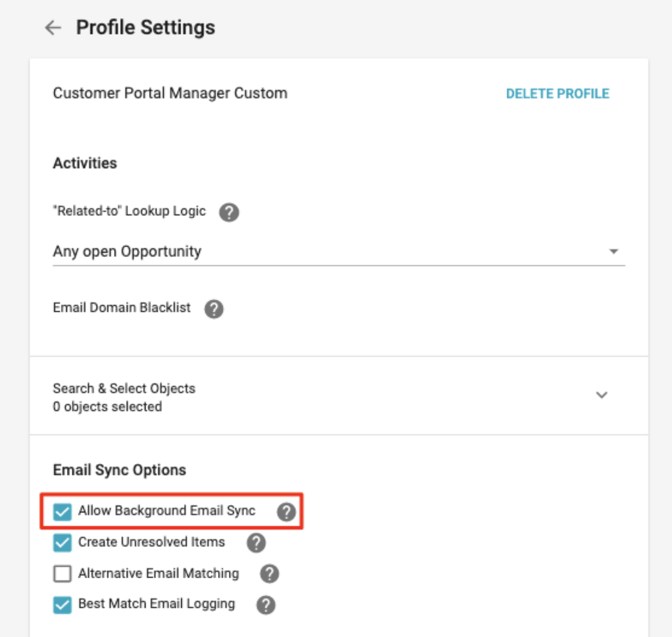The image size is (672, 637).
Task: Open help icon next to Email Domain Blacklist
Action: pyautogui.click(x=214, y=309)
